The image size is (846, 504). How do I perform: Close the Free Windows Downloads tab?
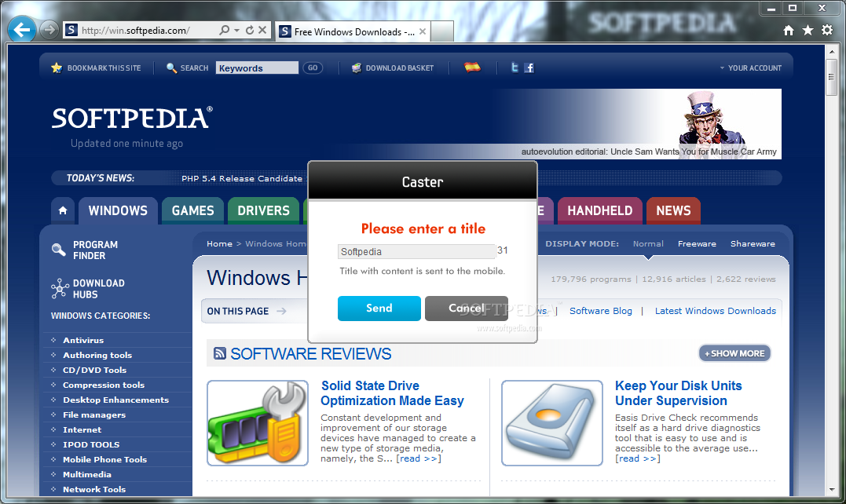point(423,32)
